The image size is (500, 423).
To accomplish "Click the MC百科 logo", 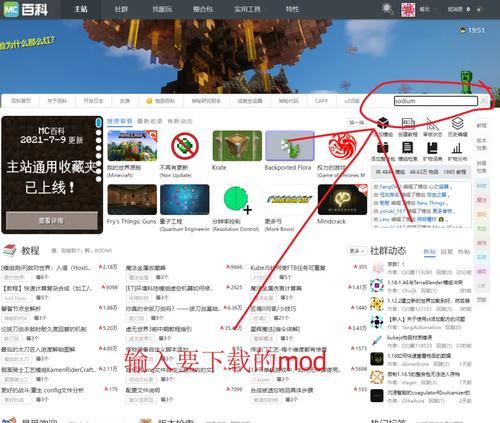I will 25,9.
